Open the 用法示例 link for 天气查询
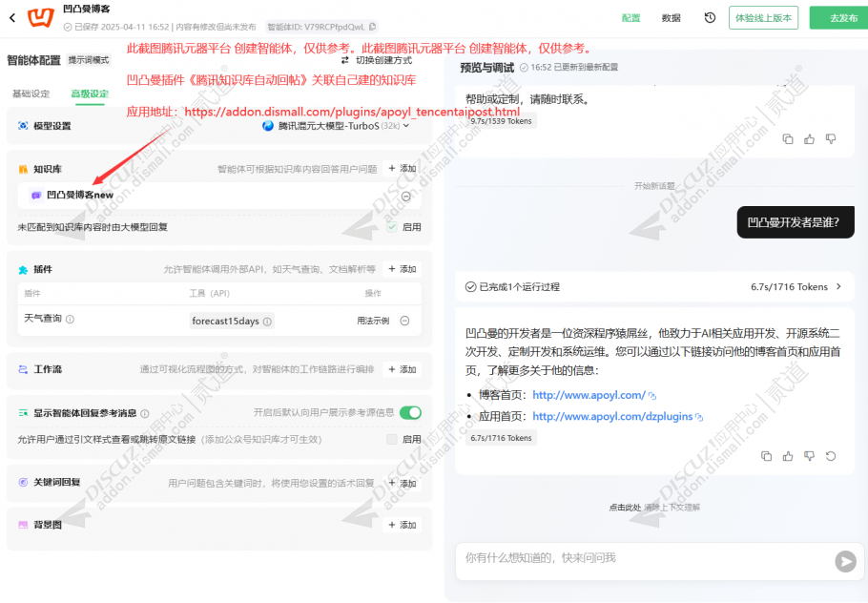The image size is (868, 603). coord(373,321)
